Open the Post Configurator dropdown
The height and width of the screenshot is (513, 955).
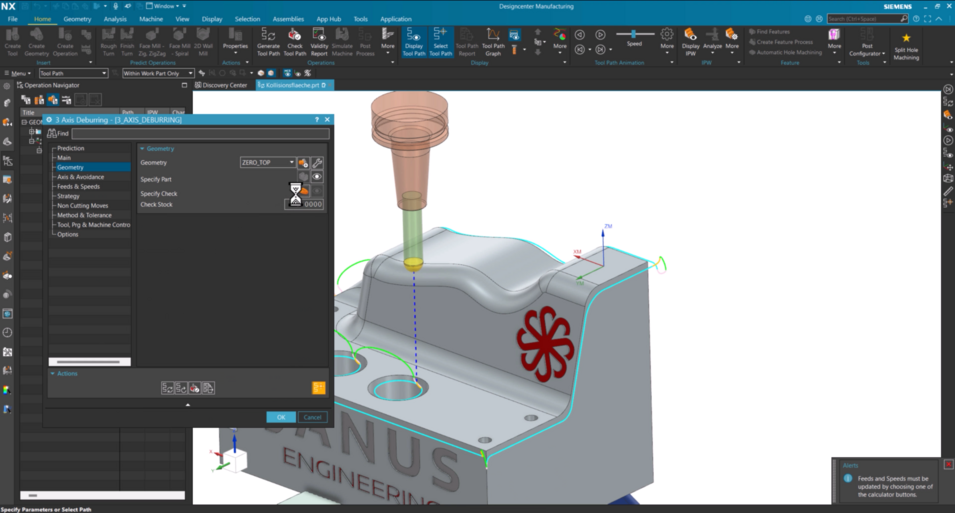(867, 43)
